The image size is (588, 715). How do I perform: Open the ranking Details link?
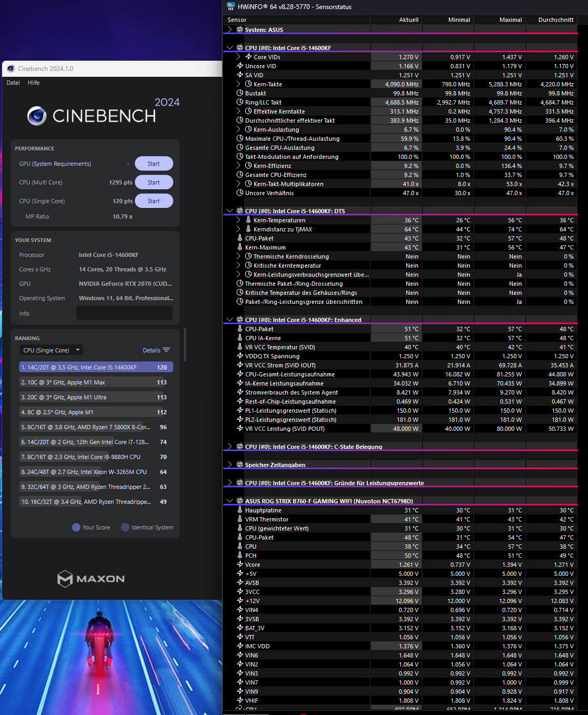click(x=156, y=350)
